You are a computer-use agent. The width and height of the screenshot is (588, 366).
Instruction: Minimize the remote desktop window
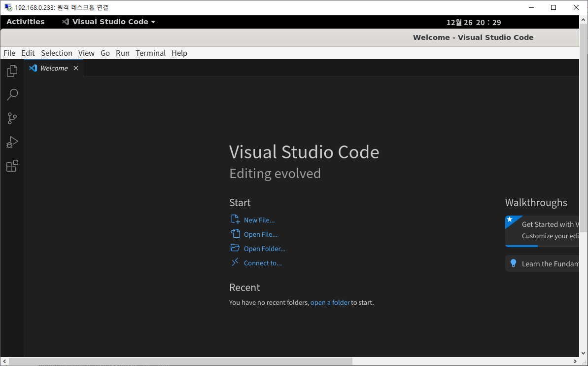531,7
